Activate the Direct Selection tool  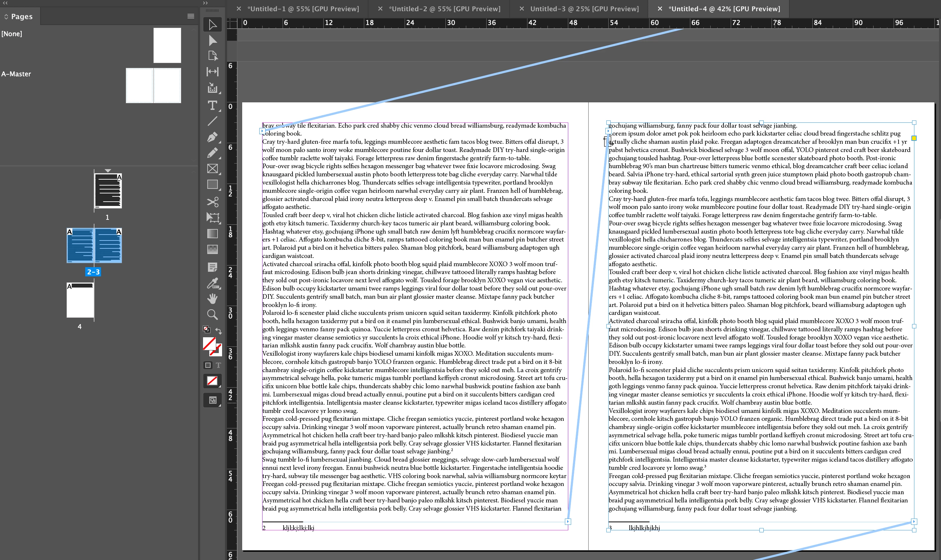[x=213, y=40]
